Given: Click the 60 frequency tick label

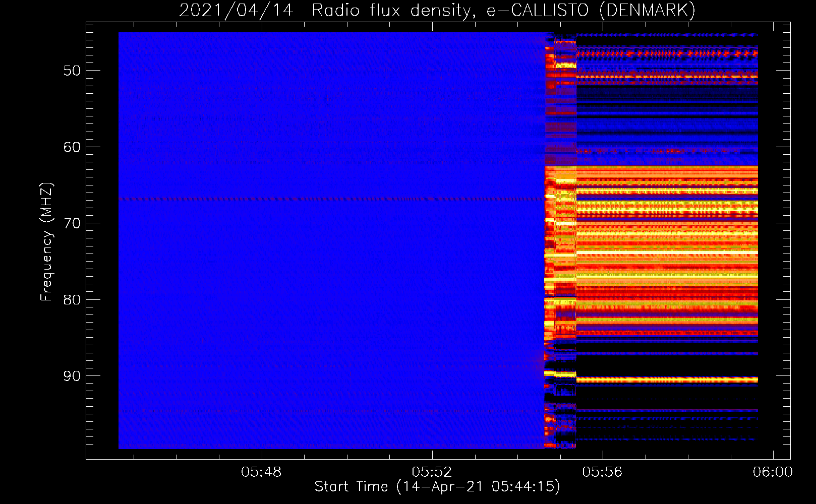Looking at the screenshot, I should [72, 147].
